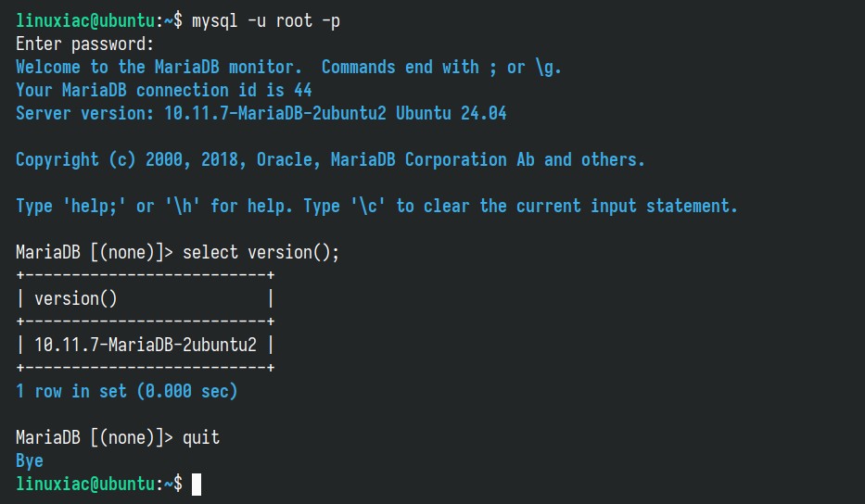Click the 'select version();' query text

coord(261,253)
